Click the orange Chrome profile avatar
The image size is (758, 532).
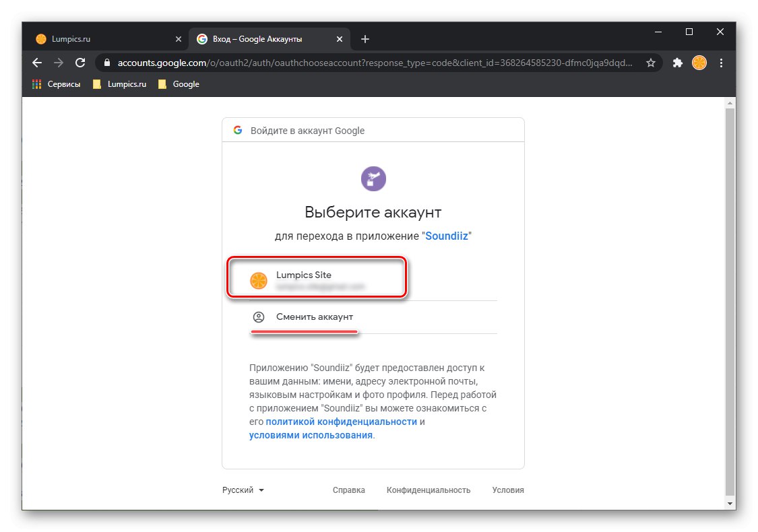click(699, 63)
